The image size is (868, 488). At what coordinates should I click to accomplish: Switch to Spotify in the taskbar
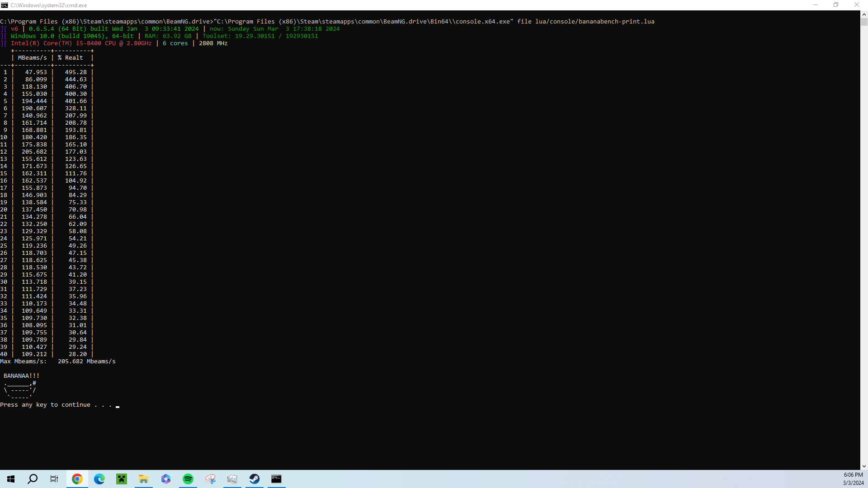pos(188,479)
